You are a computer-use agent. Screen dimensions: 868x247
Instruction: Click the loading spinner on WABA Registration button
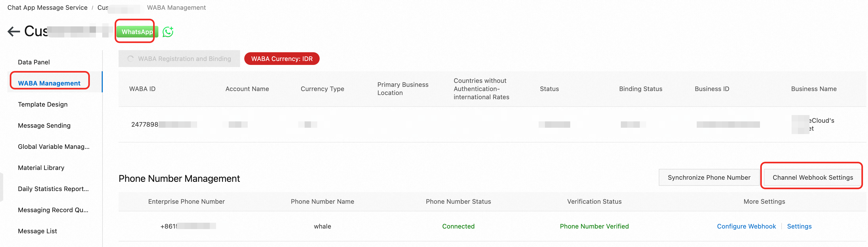click(x=131, y=58)
